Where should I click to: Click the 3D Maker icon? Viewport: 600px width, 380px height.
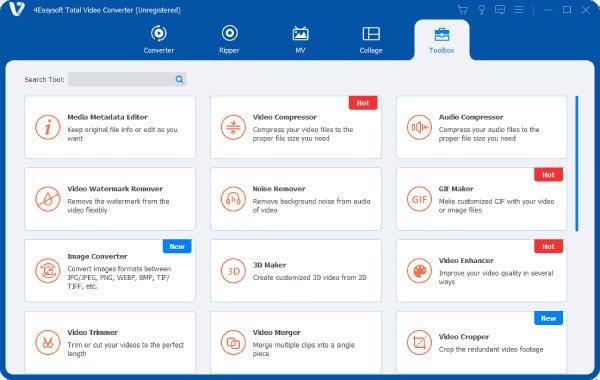(x=233, y=271)
